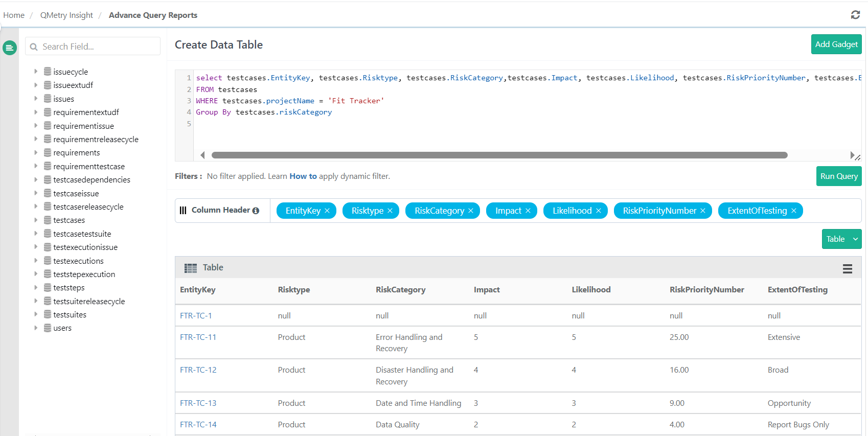
Task: Open QMetry Insight breadcrumb
Action: [x=66, y=15]
